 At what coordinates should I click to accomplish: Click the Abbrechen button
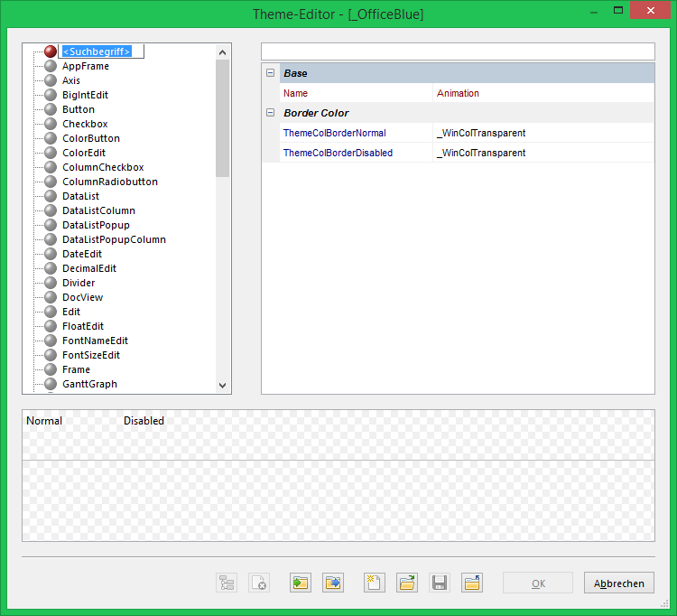click(x=618, y=583)
